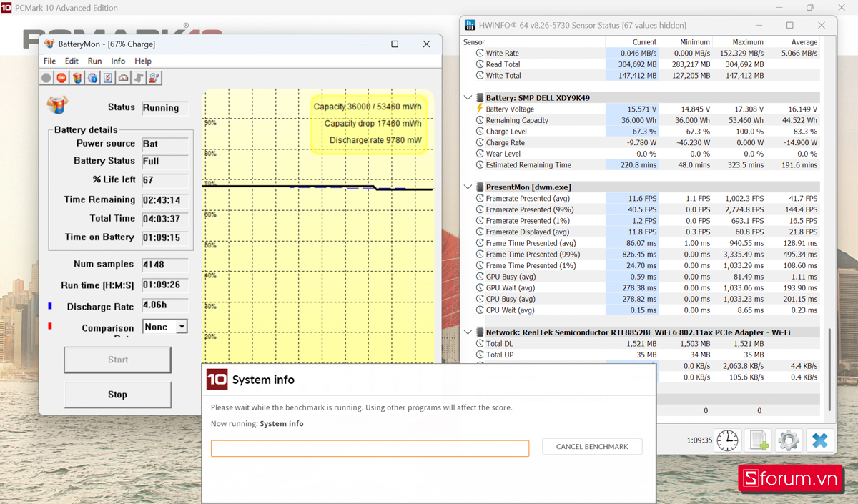Screen dimensions: 858x504
Task: Click the network adapter icon in RealTek header
Action: click(x=480, y=332)
